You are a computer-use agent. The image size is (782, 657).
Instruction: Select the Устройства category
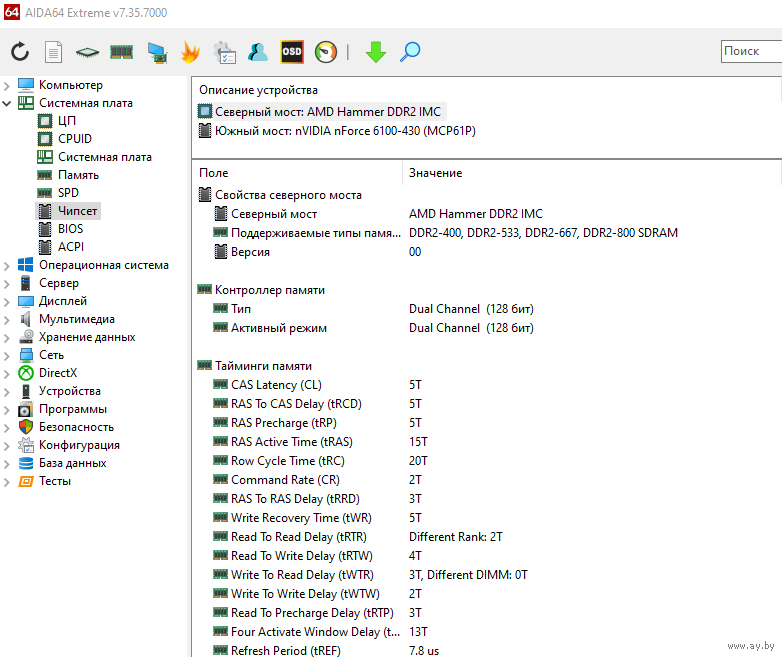(70, 391)
